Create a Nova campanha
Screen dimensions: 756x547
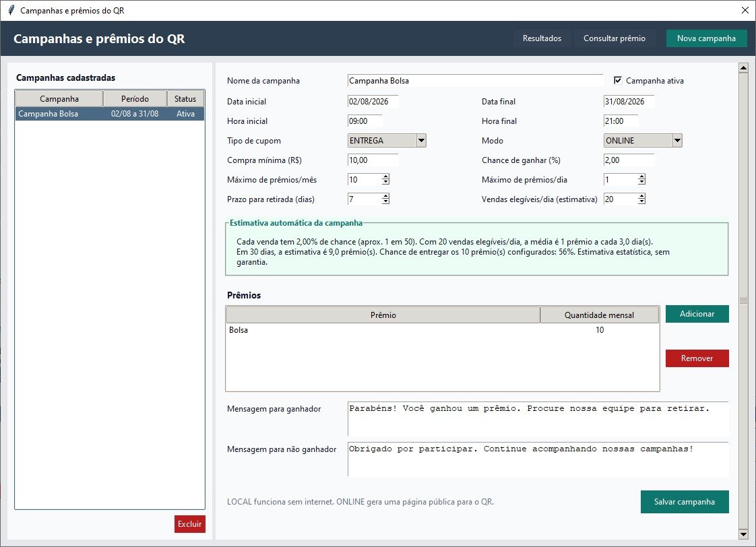click(x=706, y=38)
